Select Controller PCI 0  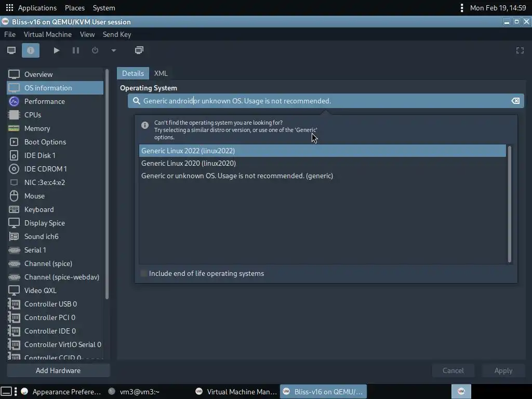coord(55,317)
